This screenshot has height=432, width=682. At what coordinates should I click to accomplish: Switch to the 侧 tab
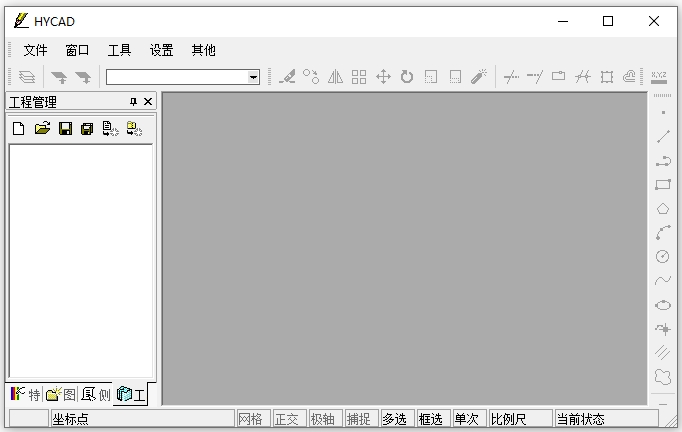pyautogui.click(x=96, y=395)
